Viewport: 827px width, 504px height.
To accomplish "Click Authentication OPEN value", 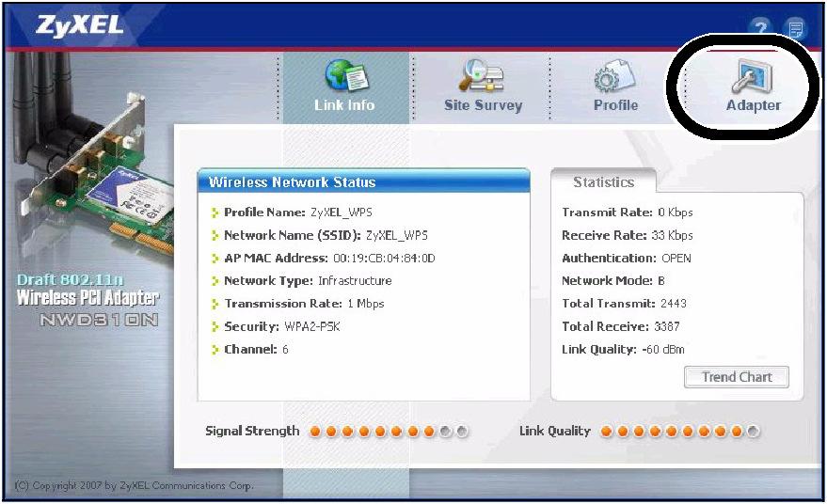I will point(676,259).
